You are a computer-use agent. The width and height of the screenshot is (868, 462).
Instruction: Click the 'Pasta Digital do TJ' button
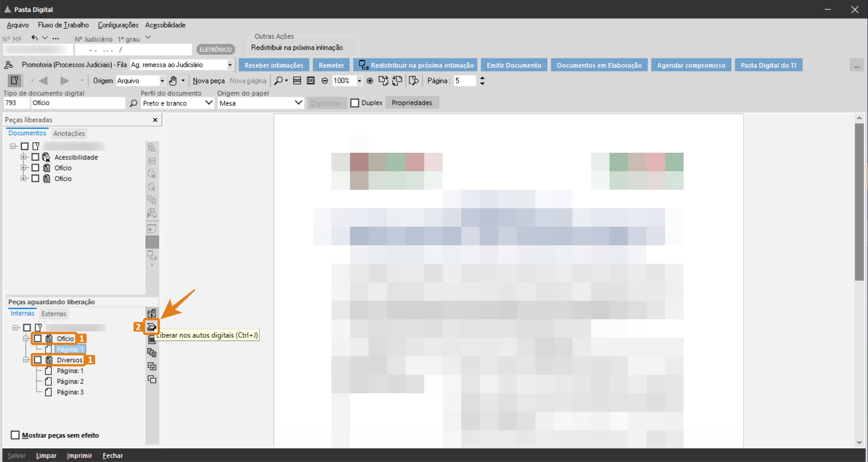769,65
